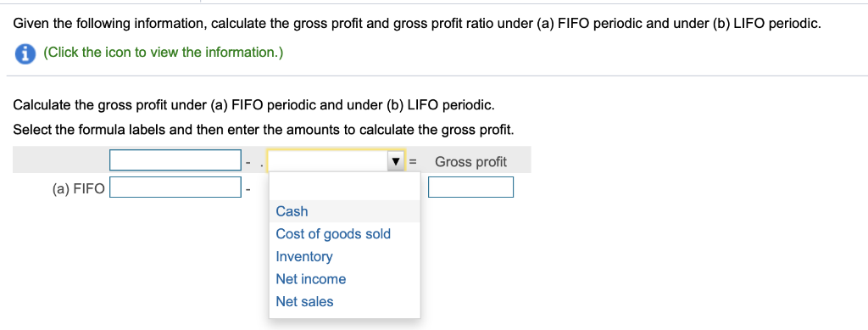Image resolution: width=868 pixels, height=330 pixels.
Task: Click the first amount field beside (a) FIFO
Action: pyautogui.click(x=175, y=187)
